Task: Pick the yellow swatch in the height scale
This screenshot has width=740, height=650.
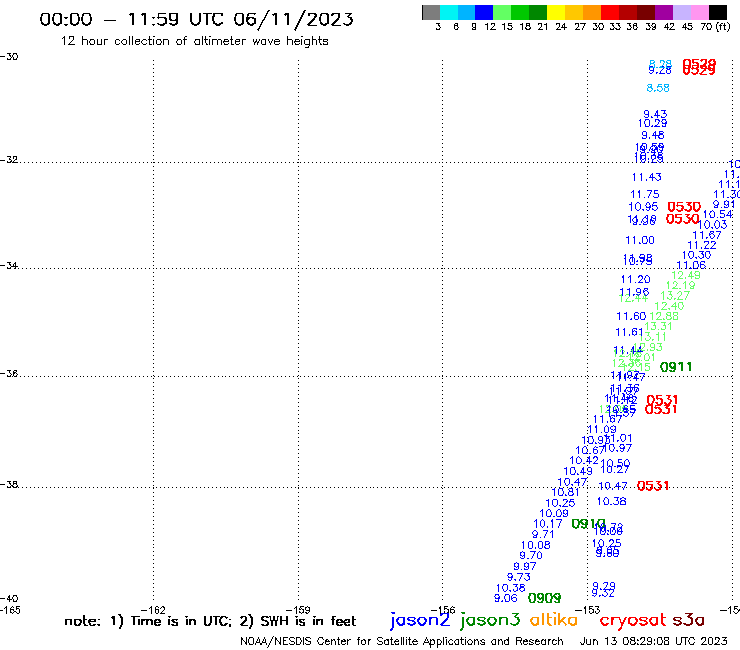Action: pyautogui.click(x=556, y=13)
